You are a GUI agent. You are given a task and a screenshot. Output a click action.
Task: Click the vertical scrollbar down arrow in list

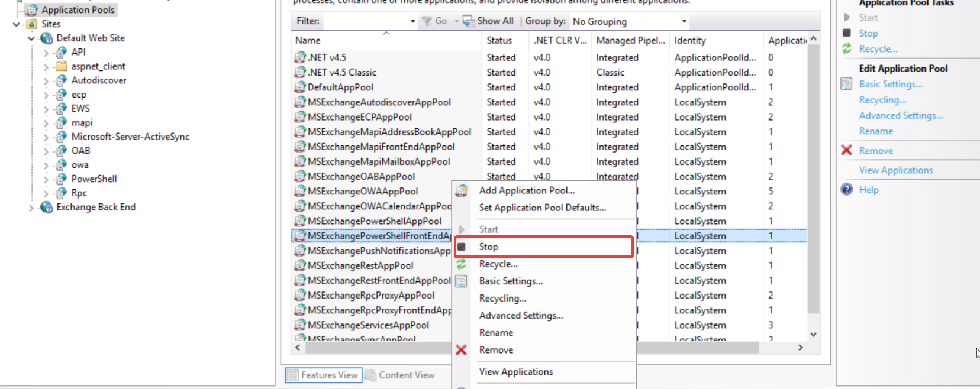click(x=814, y=334)
